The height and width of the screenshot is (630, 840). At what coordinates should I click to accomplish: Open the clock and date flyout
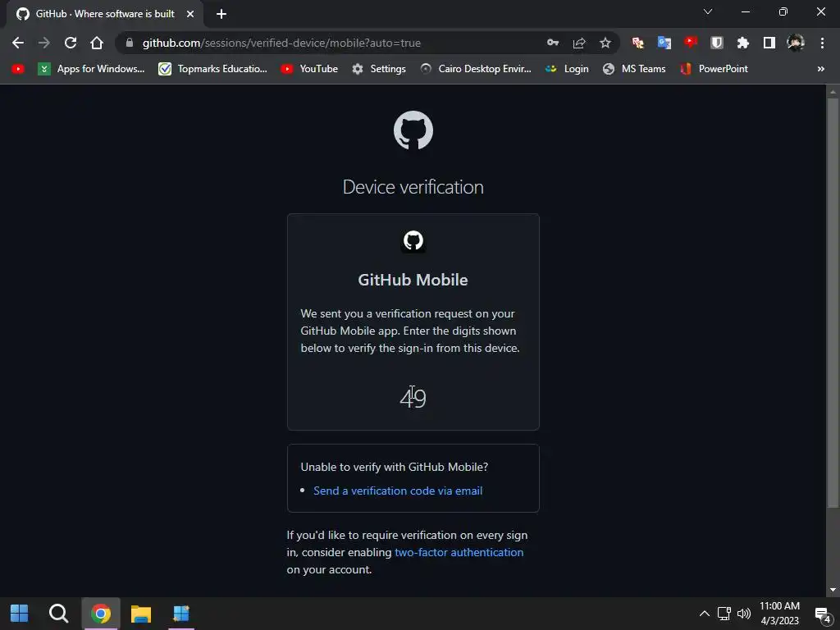pos(779,614)
